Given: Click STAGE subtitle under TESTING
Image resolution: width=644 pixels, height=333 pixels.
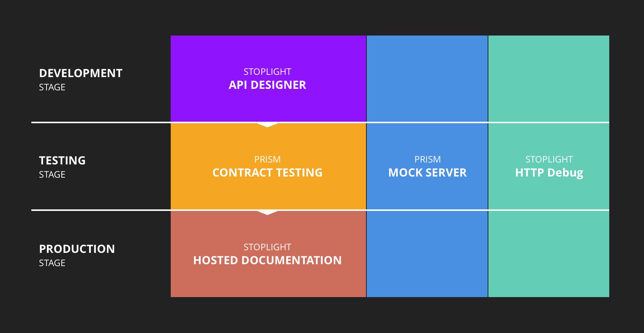Looking at the screenshot, I should [x=52, y=175].
